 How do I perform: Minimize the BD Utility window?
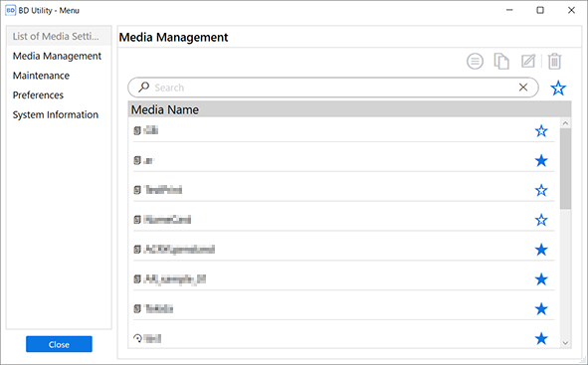pyautogui.click(x=509, y=10)
